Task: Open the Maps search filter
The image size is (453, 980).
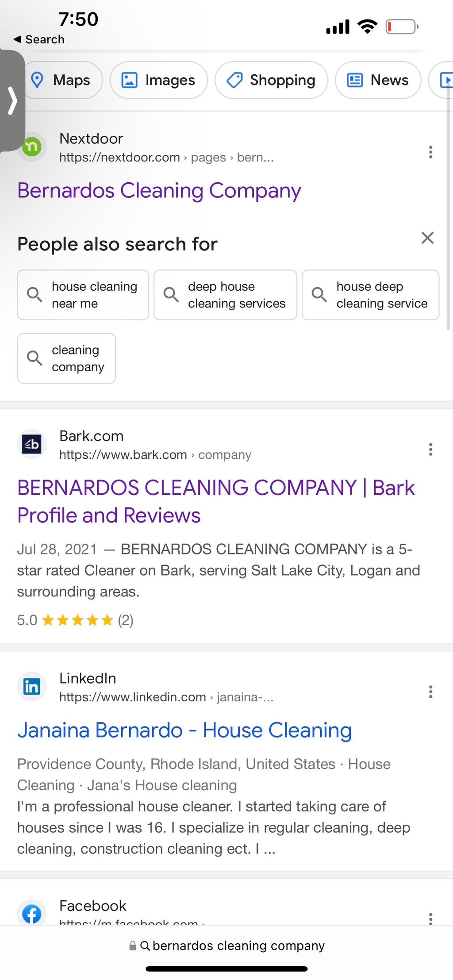Action: pyautogui.click(x=62, y=80)
